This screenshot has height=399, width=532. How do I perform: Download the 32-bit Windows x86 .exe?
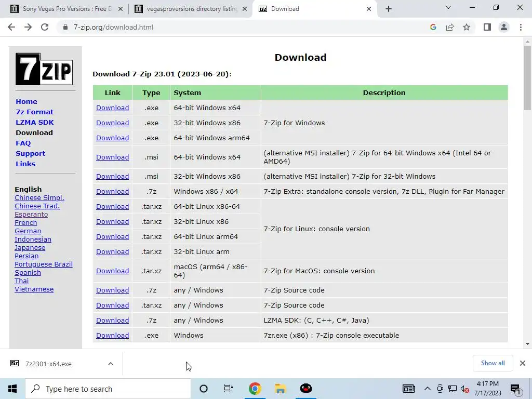coord(112,123)
